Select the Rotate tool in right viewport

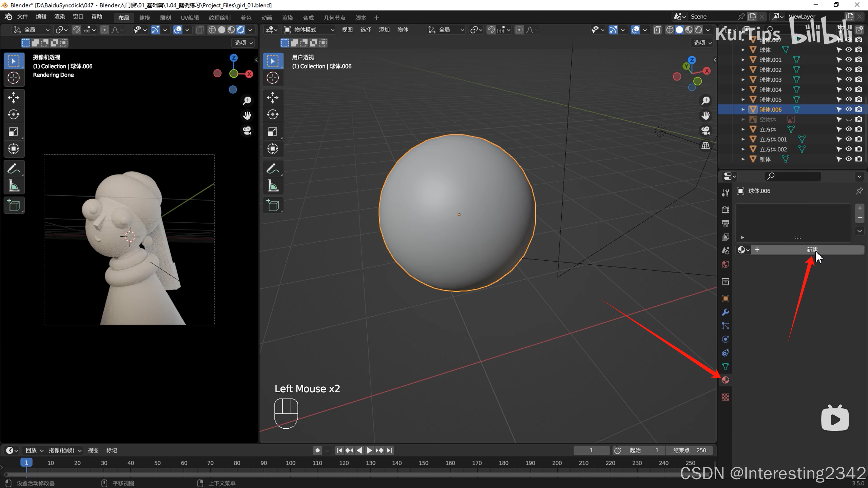[272, 115]
